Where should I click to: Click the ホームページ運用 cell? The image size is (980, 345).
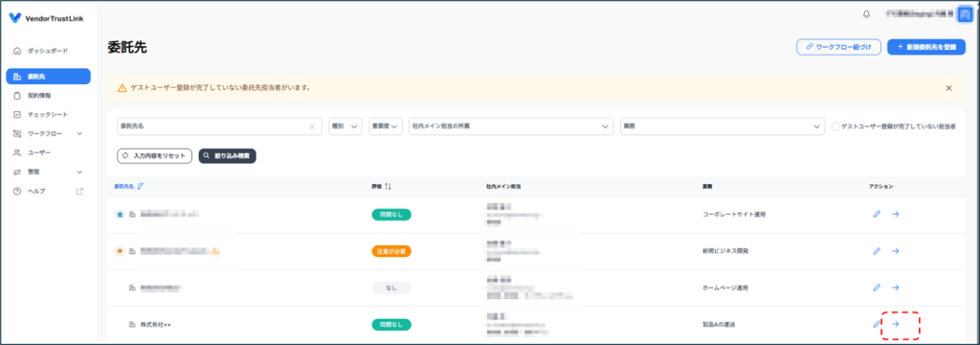725,288
